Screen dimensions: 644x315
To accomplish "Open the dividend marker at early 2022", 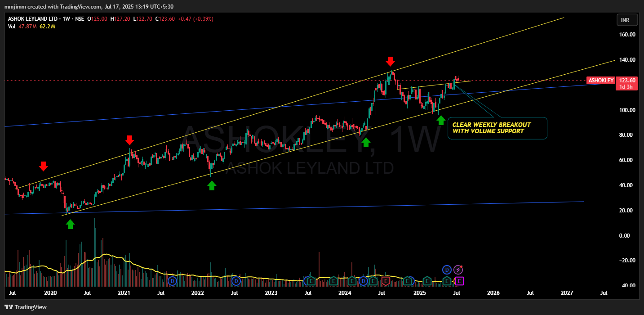I will tap(172, 281).
